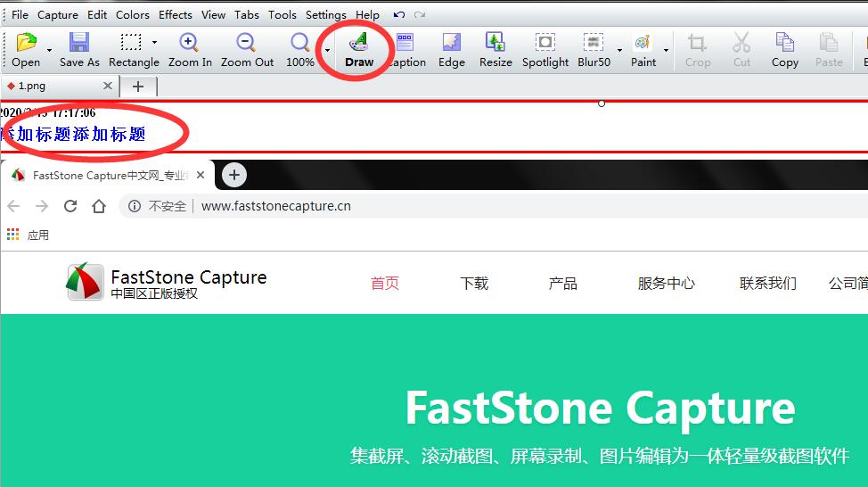This screenshot has height=487, width=868.
Task: Open the Edit menu
Action: coord(97,15)
